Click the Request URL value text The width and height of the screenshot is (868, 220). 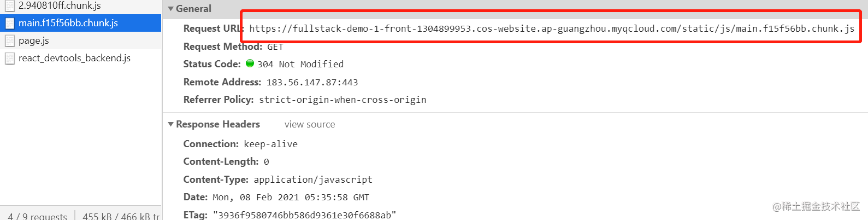(x=552, y=28)
